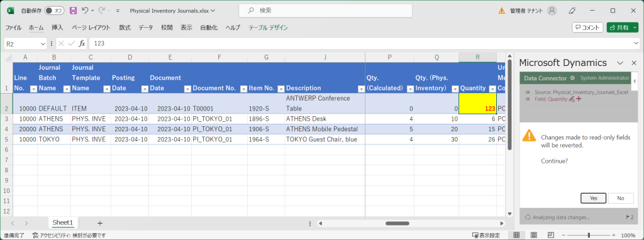Open the Item No. filter dropdown

pyautogui.click(x=281, y=89)
